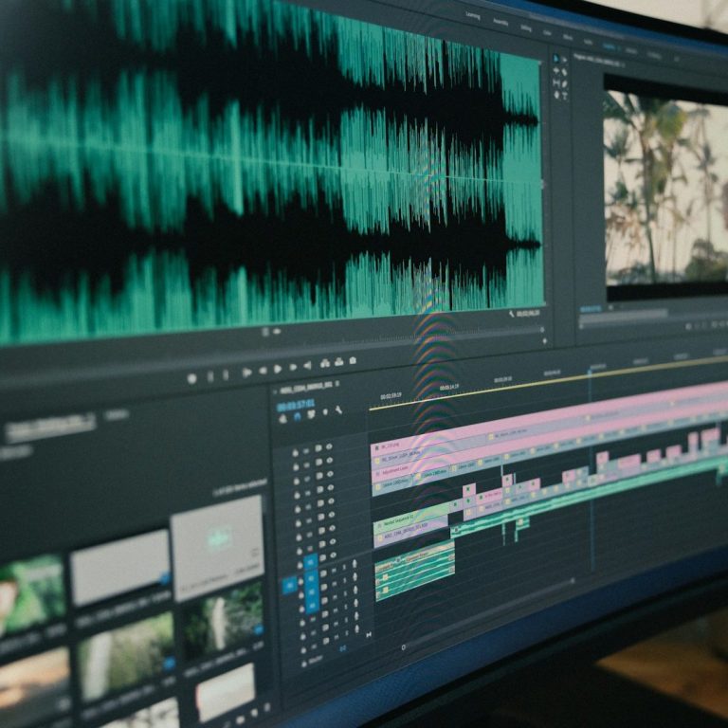728x728 pixels.
Task: Select the Selection arrow tool
Action: pyautogui.click(x=555, y=58)
